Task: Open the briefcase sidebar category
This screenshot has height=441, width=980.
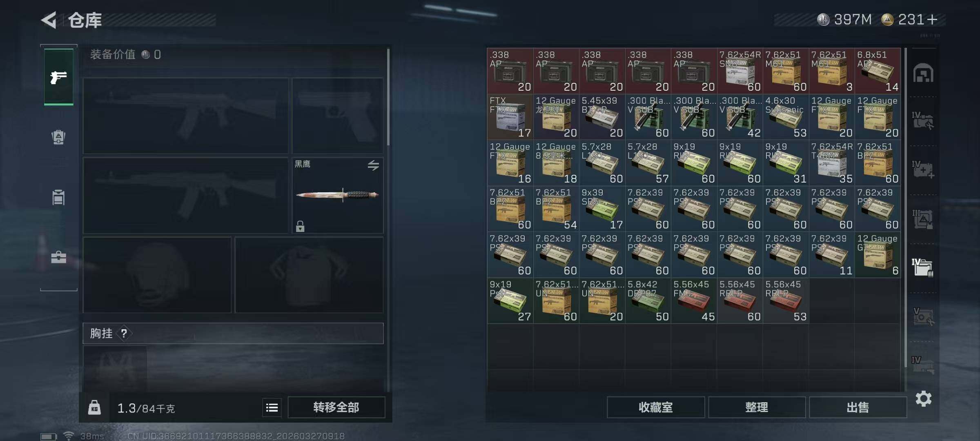Action: point(58,257)
